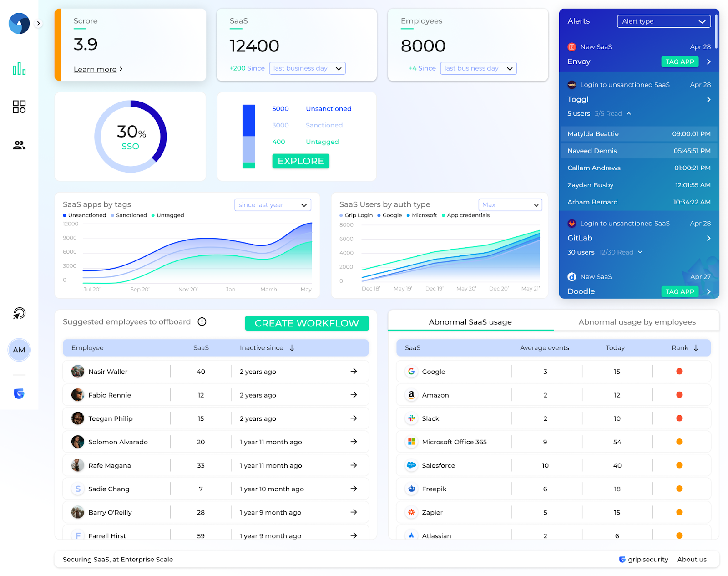Screen dimensions: 728x576
Task: Open the Grip logo at sidebar bottom
Action: tap(19, 393)
